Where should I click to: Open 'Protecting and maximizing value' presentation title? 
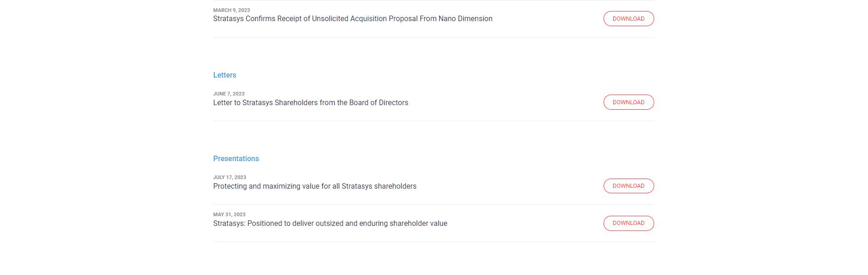click(314, 186)
